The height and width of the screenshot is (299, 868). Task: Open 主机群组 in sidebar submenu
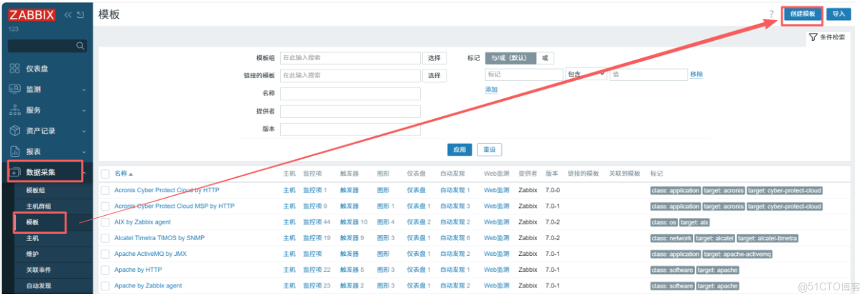38,207
